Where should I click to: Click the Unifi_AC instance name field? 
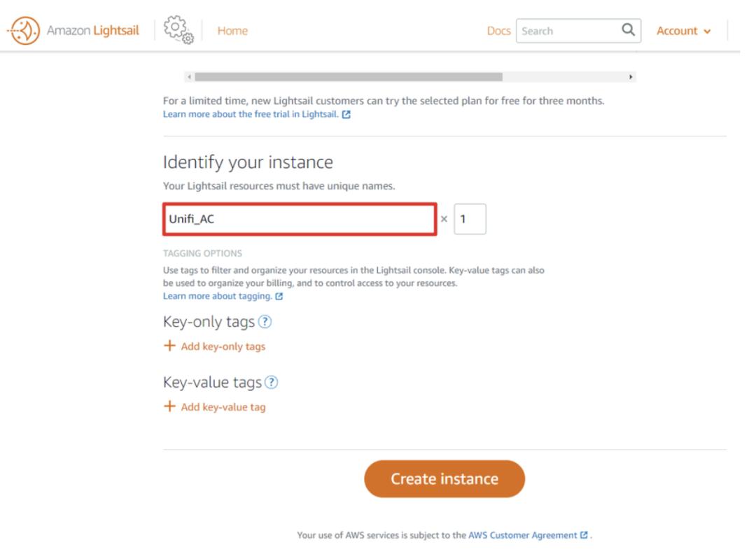(x=300, y=220)
